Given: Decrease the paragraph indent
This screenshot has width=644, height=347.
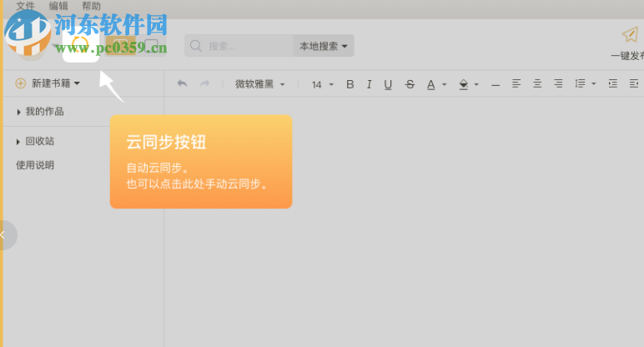Looking at the screenshot, I should tap(634, 83).
